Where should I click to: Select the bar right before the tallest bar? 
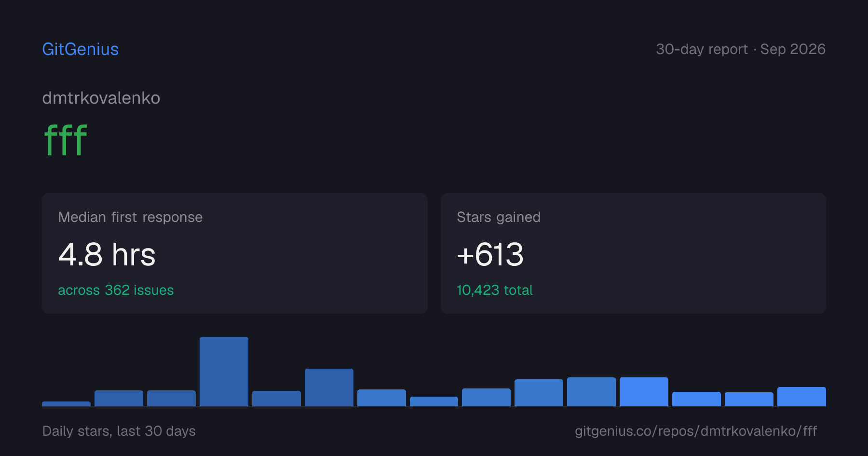pyautogui.click(x=171, y=398)
